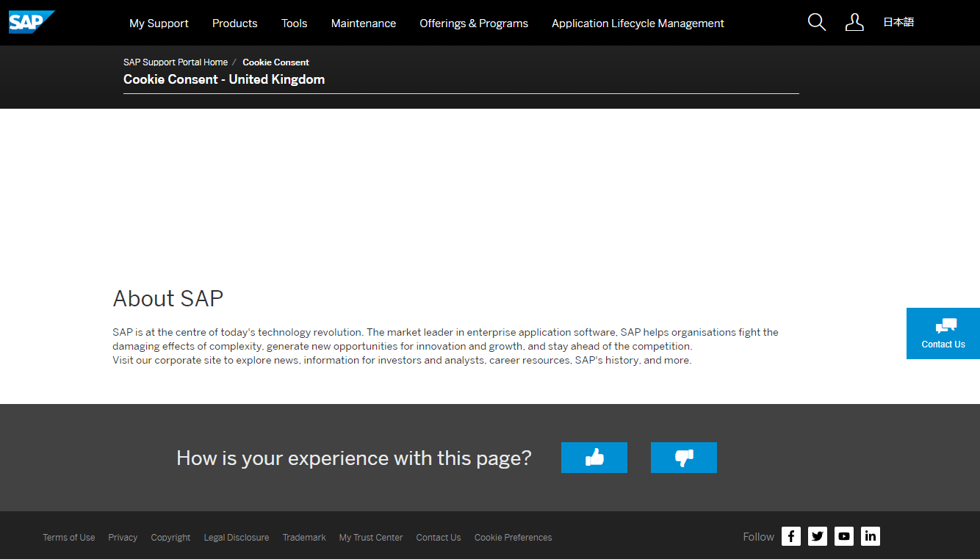The width and height of the screenshot is (980, 559).
Task: Open SAP LinkedIn page icon
Action: 871,536
